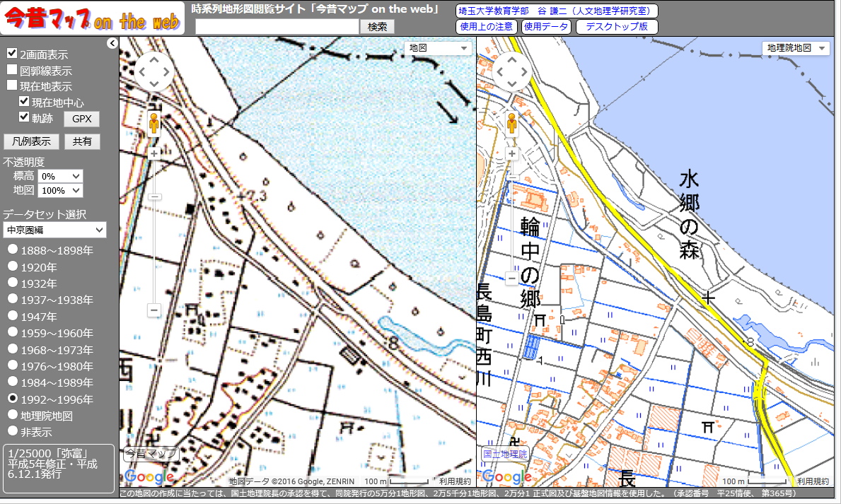Open 中京圏編 dataset dropdown
This screenshot has width=841, height=504.
54,230
